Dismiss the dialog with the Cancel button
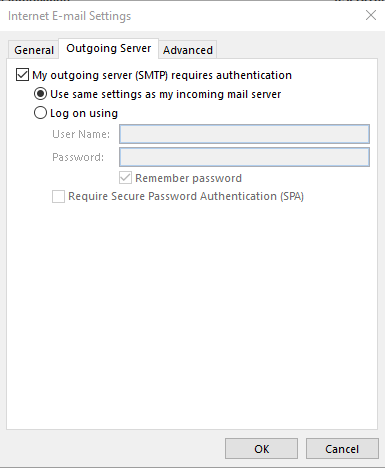The height and width of the screenshot is (468, 385). click(342, 449)
